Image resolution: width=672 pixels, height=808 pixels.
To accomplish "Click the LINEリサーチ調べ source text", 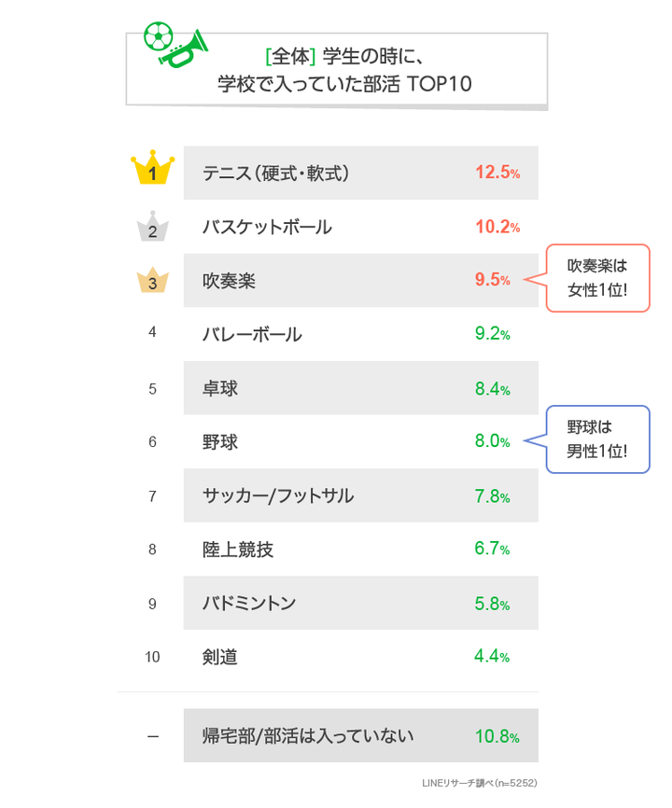I will pos(479,783).
